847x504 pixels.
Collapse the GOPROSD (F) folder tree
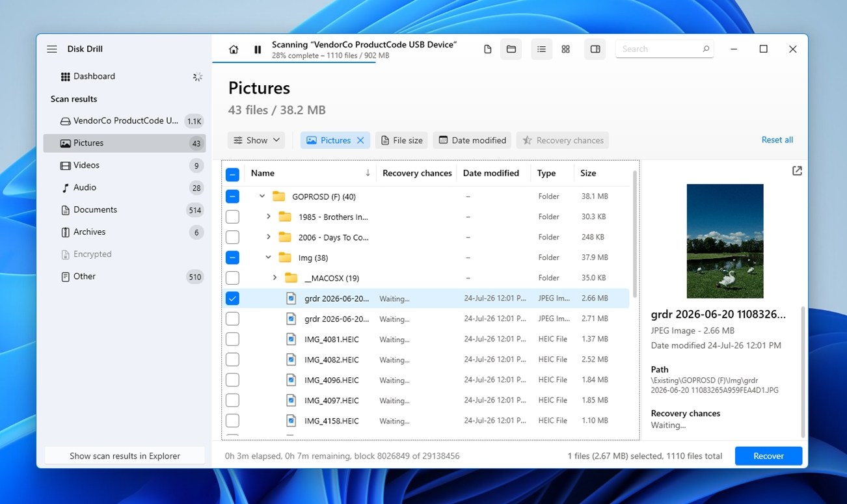[x=262, y=196]
